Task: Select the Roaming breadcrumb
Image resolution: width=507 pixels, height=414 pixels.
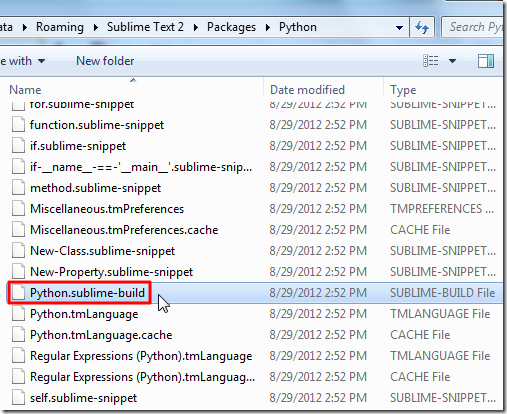Action: click(60, 27)
